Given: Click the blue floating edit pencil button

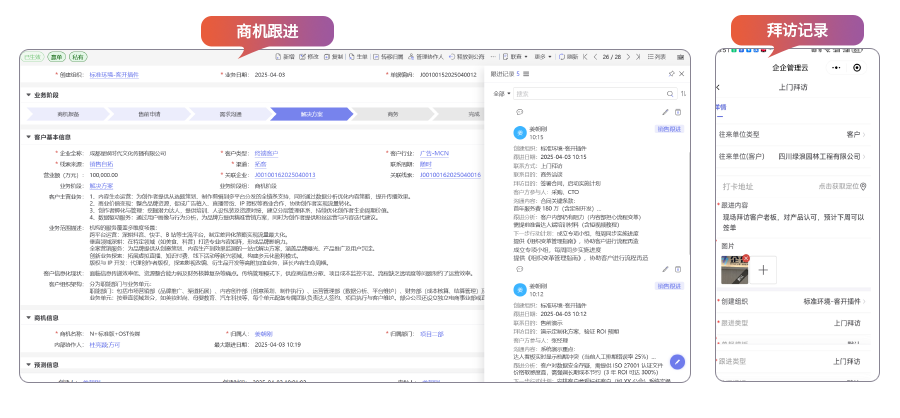Looking at the screenshot, I should click(677, 362).
